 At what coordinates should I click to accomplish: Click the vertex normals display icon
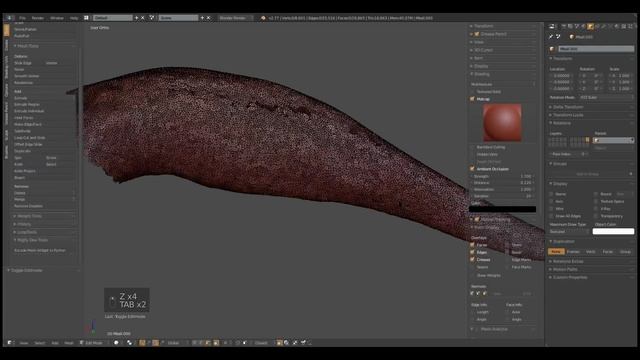pos(472,293)
